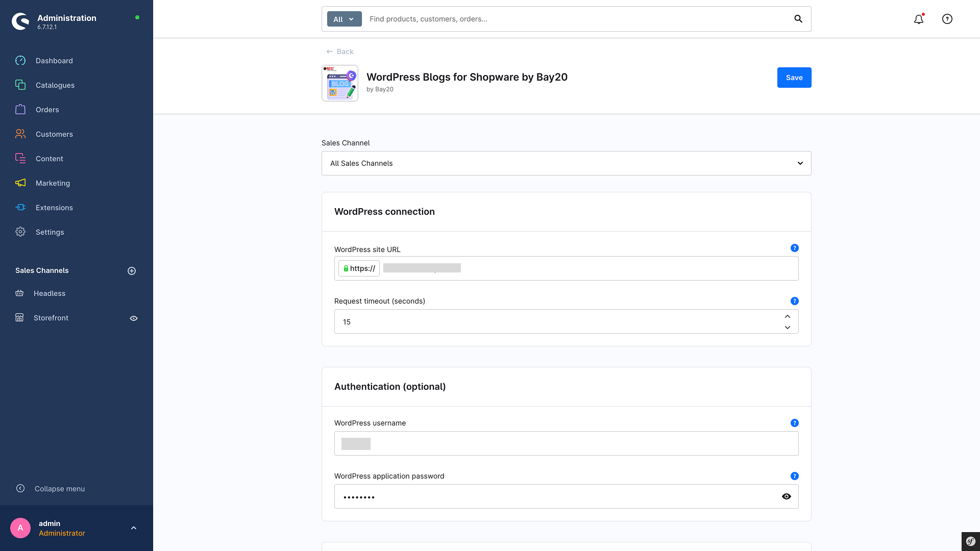Screen dimensions: 980x551
Task: Click the WordPress site URL field
Action: pos(567,268)
